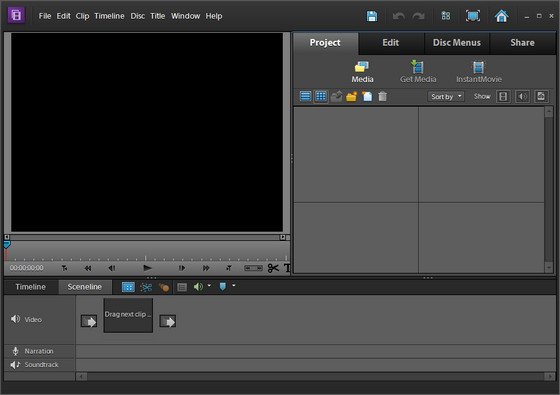The image size is (560, 395).
Task: Open the Clip menu
Action: click(x=82, y=16)
